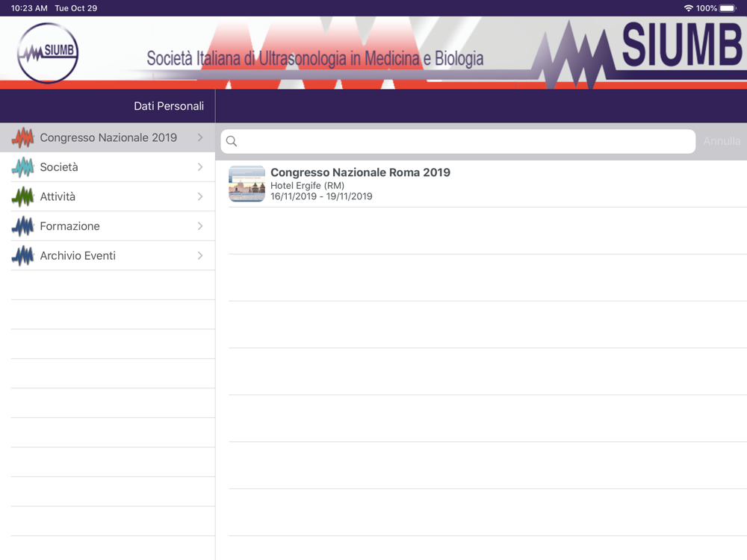The height and width of the screenshot is (560, 747).
Task: Click the 16/11/2019 - 19/11/2019 dates
Action: (321, 196)
